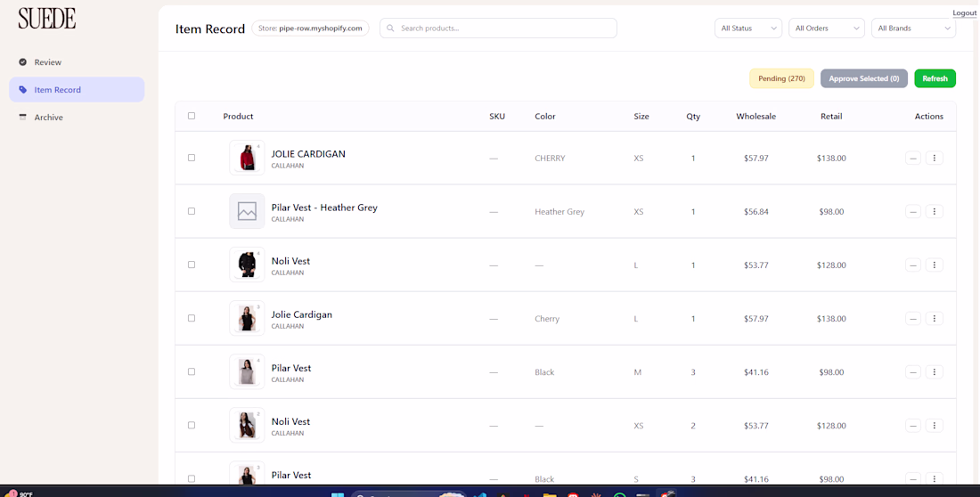Expand the All Status dropdown
Screen dimensions: 980x497
point(748,29)
